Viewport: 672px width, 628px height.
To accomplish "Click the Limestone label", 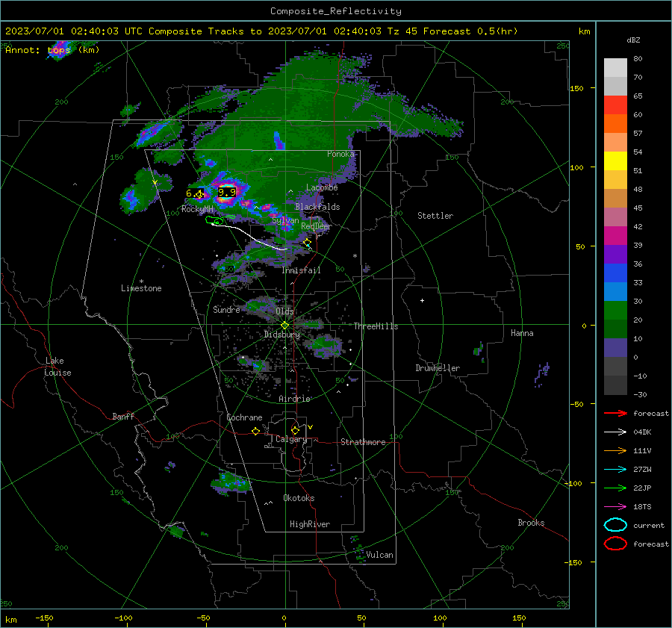I will (141, 288).
